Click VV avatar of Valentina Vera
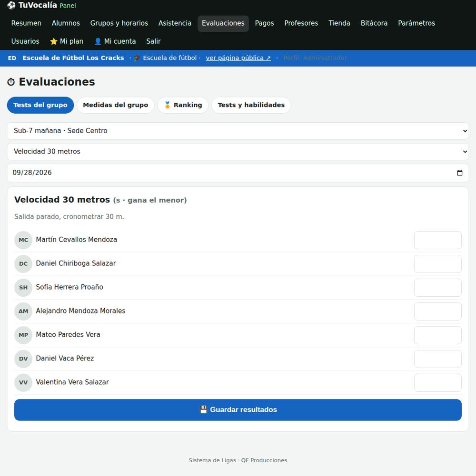The width and height of the screenshot is (476, 476). 23,382
